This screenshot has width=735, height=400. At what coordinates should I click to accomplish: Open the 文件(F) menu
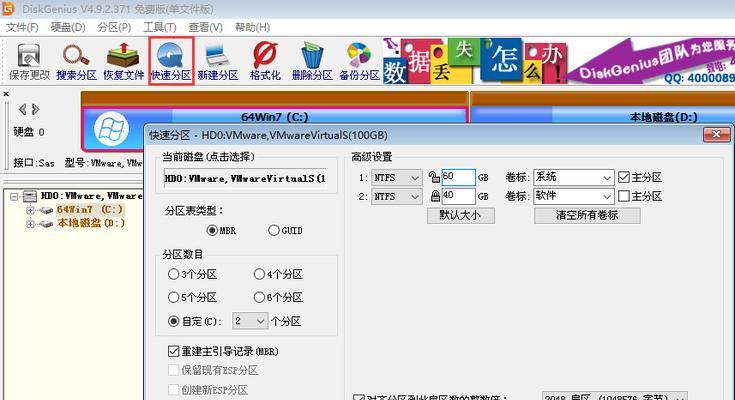tap(22, 27)
